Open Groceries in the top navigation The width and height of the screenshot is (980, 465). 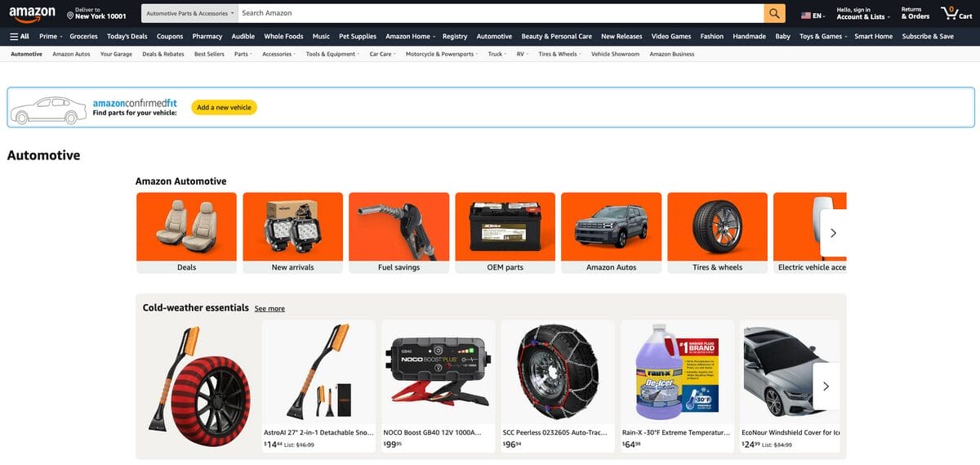(x=83, y=36)
